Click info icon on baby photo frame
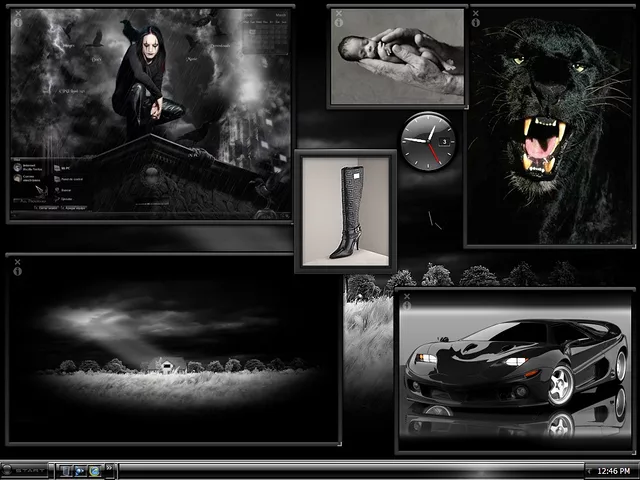The image size is (640, 480). coord(338,23)
